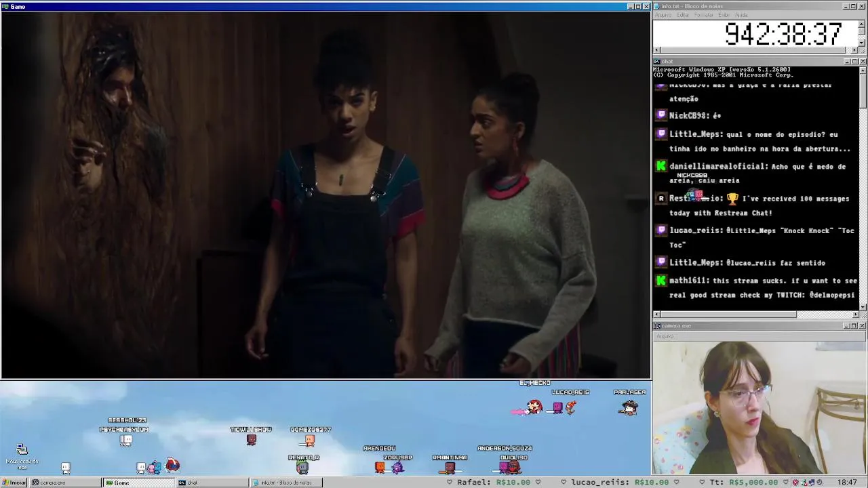Click chat horizontal scrollbar left arrow
868x488 pixels.
coord(656,314)
